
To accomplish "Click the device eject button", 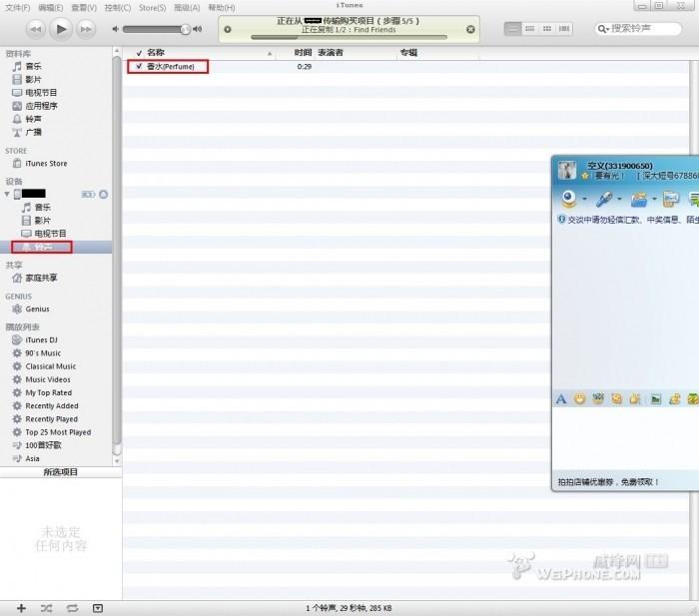I will click(x=104, y=195).
